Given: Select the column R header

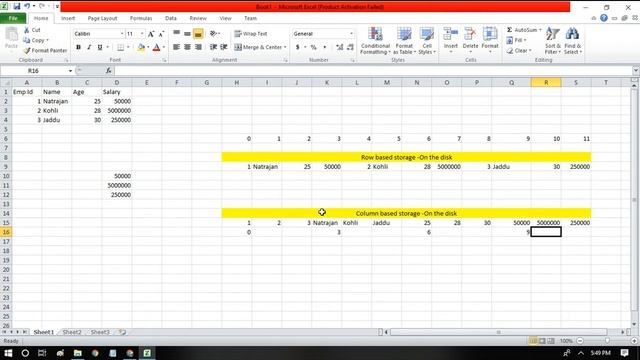Looking at the screenshot, I should tap(546, 82).
